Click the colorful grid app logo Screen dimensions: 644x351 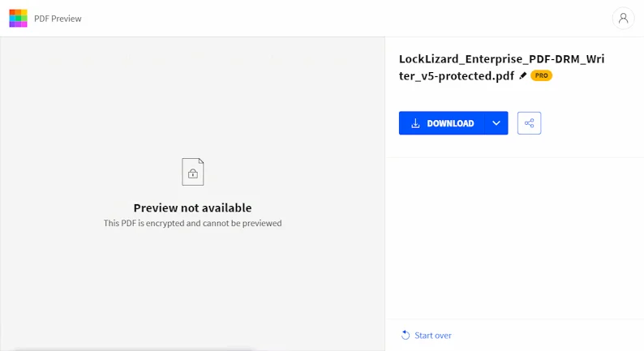(18, 19)
